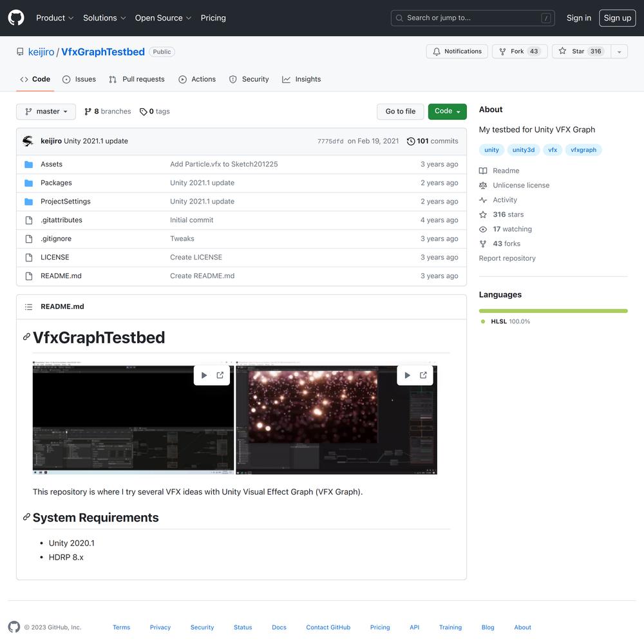The image size is (644, 644).
Task: Click the Go to file button
Action: 401,111
